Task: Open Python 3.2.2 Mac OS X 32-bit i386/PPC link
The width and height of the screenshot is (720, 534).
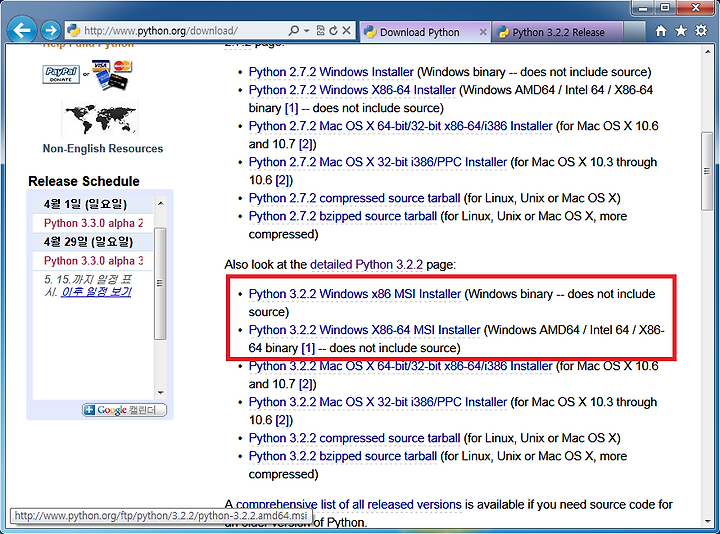Action: tap(377, 402)
